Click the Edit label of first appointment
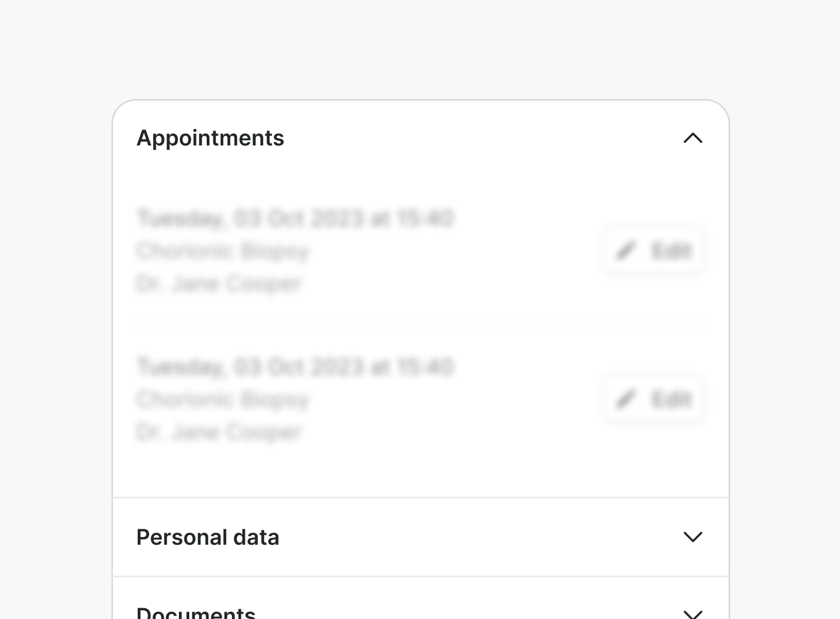Screen dimensions: 840x619 click(x=671, y=251)
